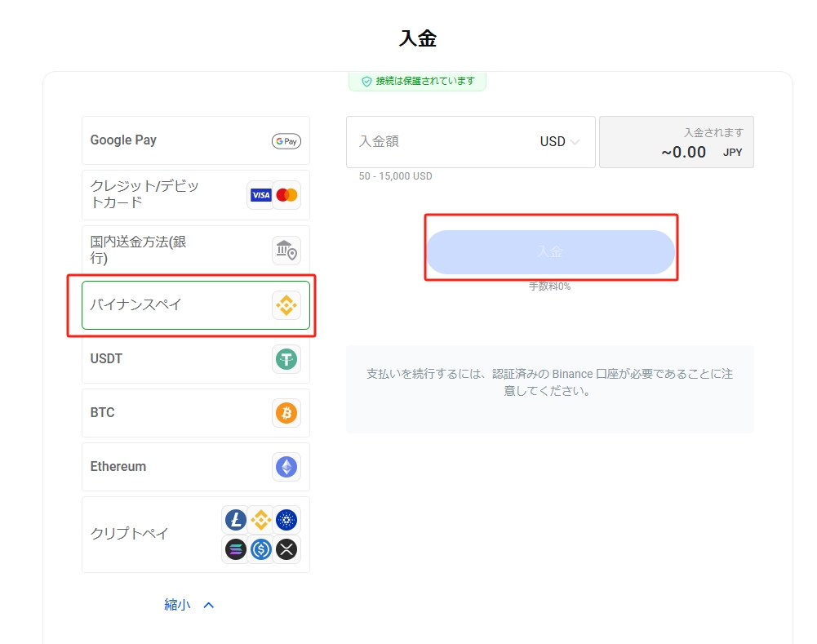Click the Binance Pay diamond icon
817x644 pixels.
coord(286,305)
